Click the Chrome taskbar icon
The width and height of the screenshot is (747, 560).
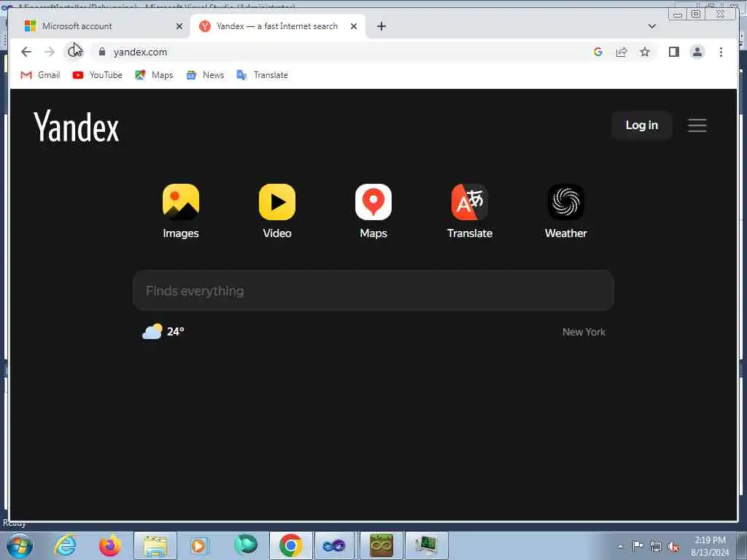click(x=290, y=545)
